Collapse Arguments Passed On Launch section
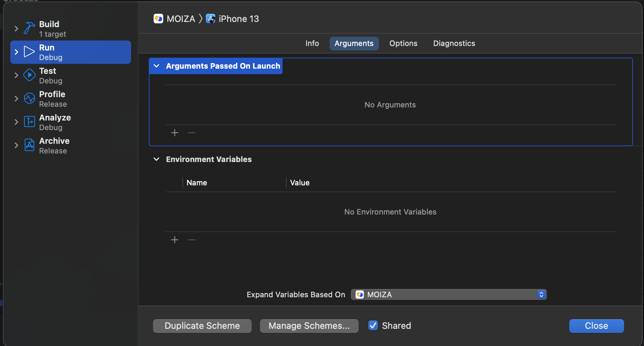 pos(156,66)
